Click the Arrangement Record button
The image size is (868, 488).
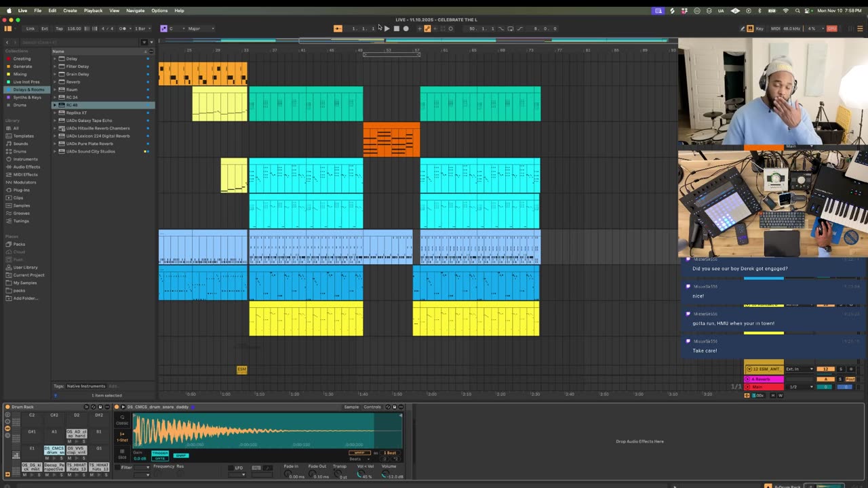point(406,28)
